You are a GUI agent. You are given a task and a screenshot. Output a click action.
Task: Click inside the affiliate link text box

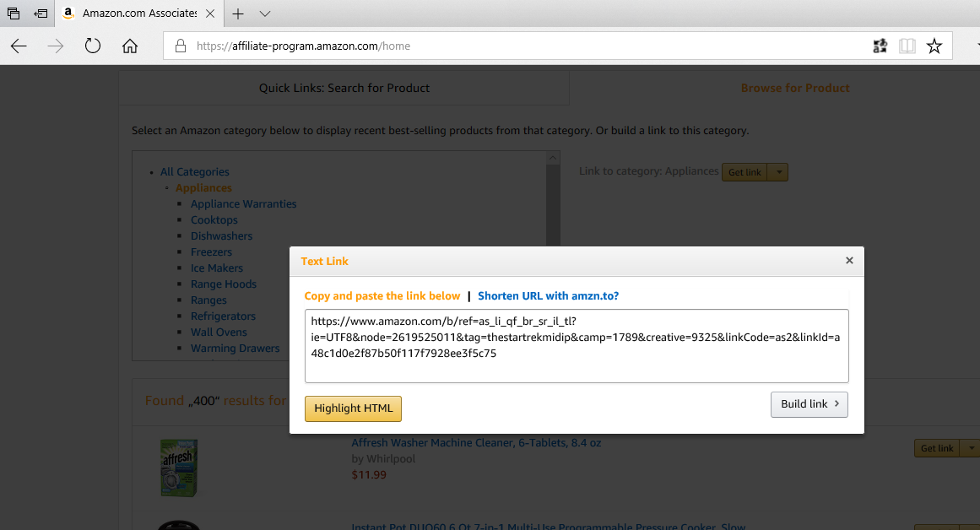point(576,345)
